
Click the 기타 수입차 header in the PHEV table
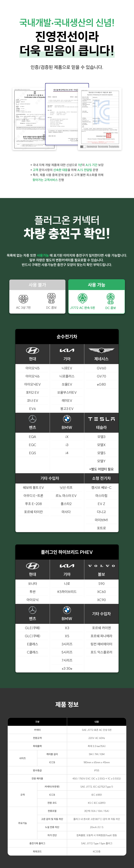pos(101,614)
